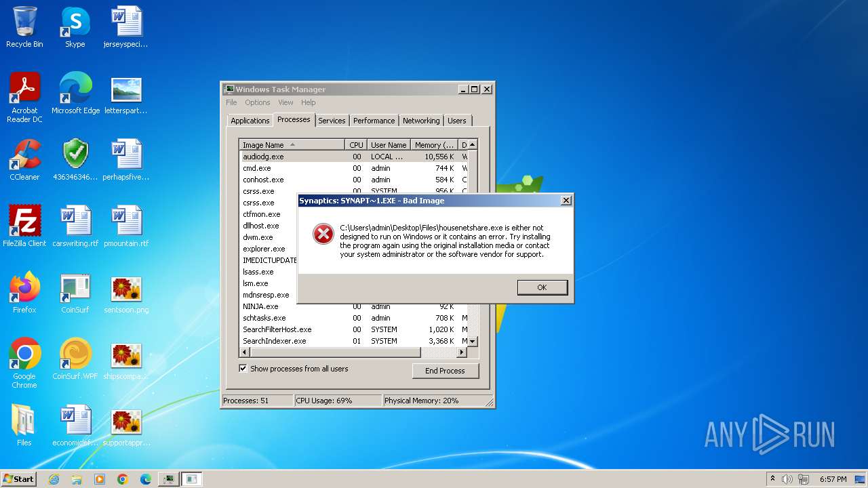
Task: Open carswriting.rtf desktop file
Action: (75, 226)
